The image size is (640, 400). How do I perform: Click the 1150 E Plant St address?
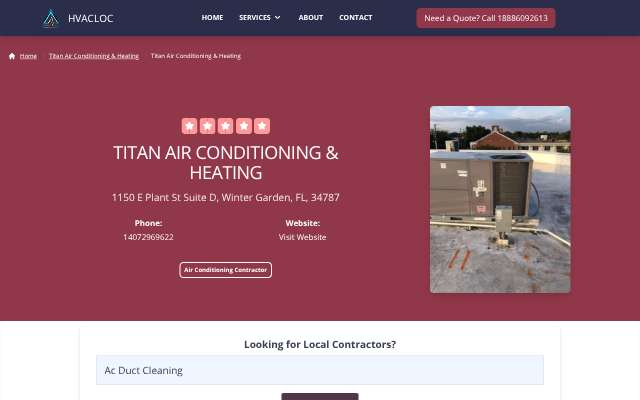tap(226, 198)
